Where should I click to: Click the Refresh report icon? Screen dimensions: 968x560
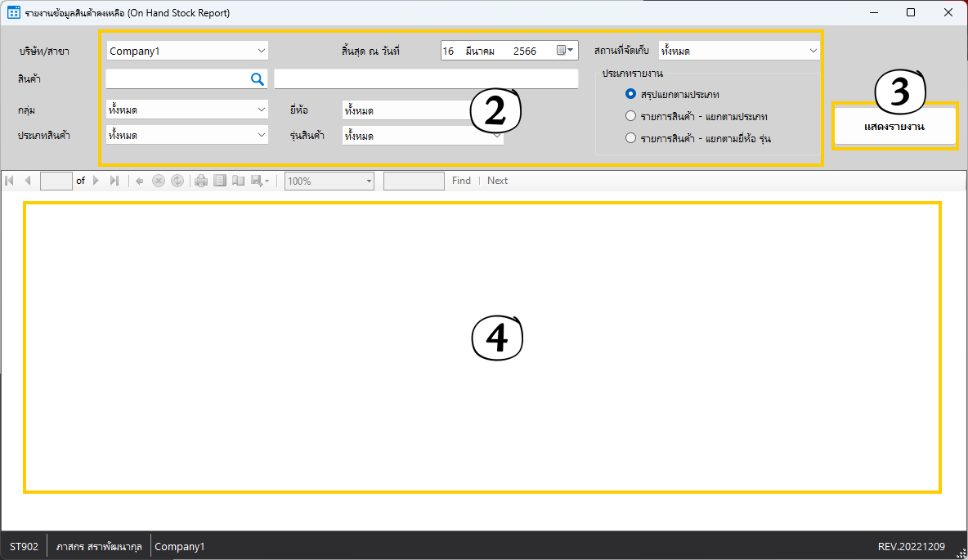click(x=177, y=181)
